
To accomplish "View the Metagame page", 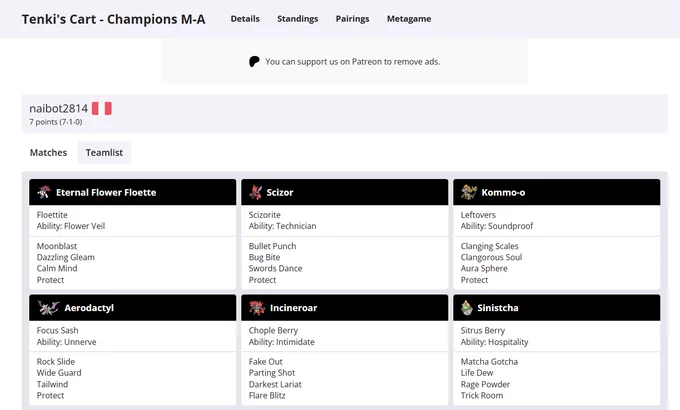I will coord(409,19).
